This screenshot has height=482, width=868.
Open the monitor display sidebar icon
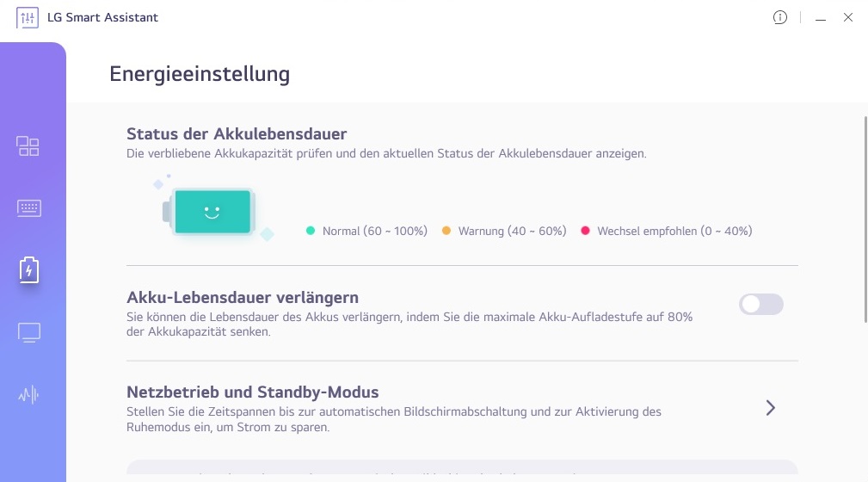[28, 333]
